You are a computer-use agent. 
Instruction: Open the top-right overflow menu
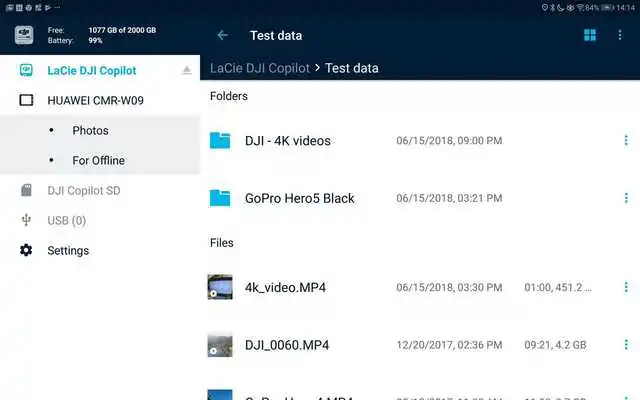tap(620, 35)
